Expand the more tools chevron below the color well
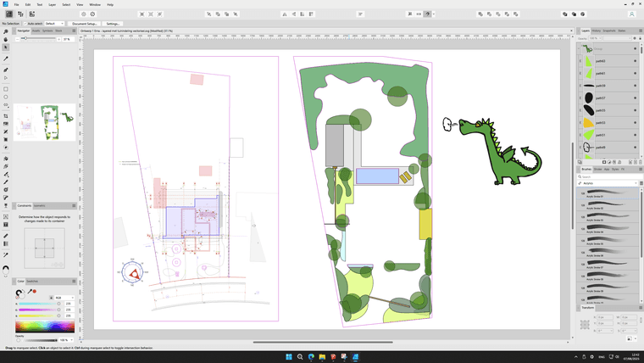This screenshot has width=644, height=363. tap(6, 276)
